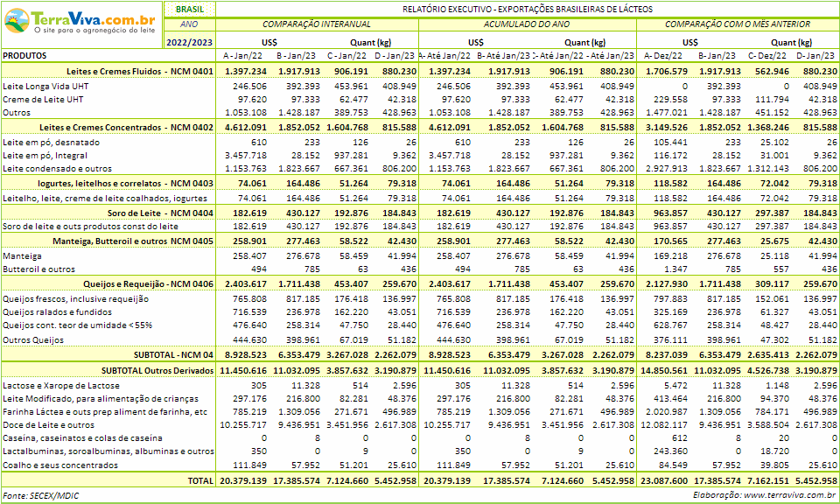Select the BRASIL header cell
Viewport: 840px width, 504px height.
189,8
